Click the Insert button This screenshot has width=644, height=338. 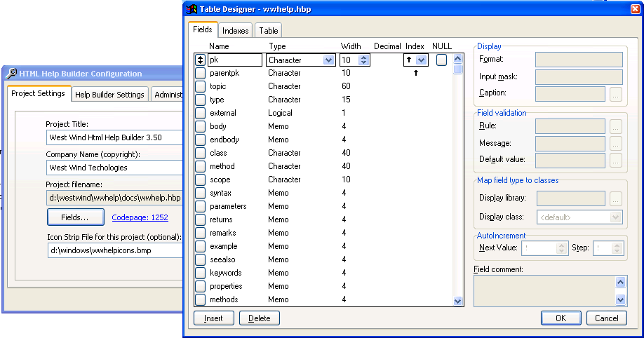(x=213, y=318)
